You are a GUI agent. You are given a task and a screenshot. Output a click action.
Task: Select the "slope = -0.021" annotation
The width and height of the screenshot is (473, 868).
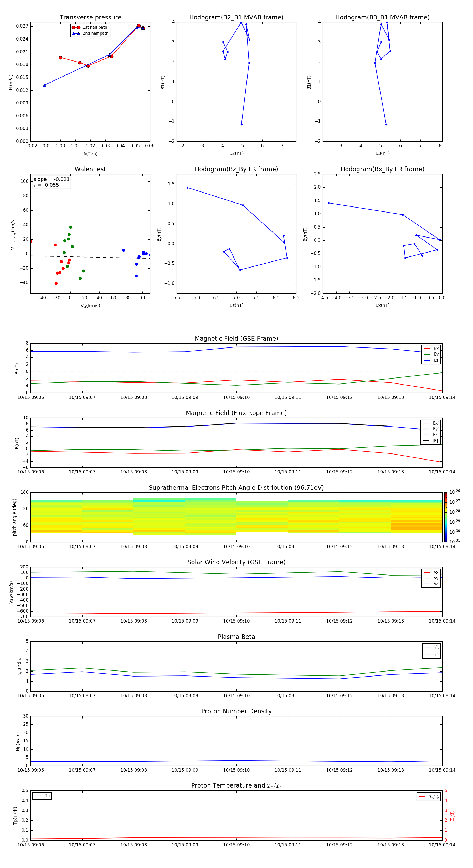52,179
